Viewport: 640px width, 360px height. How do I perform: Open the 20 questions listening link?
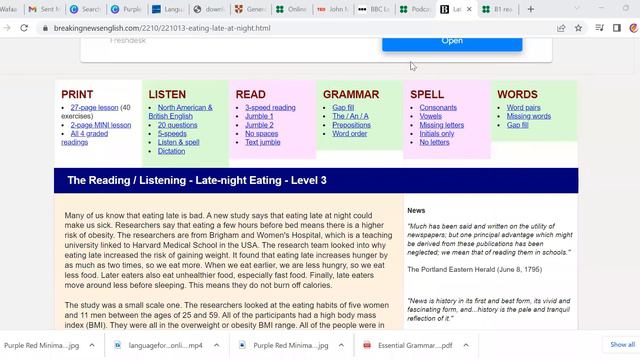178,125
